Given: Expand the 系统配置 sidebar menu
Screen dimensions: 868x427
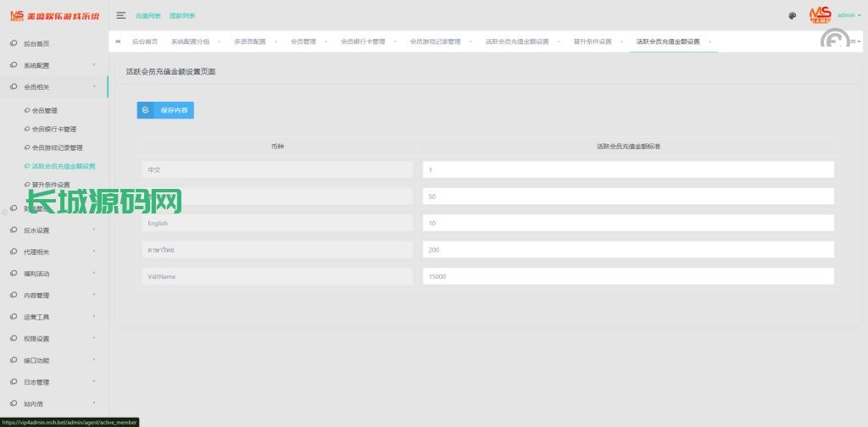Looking at the screenshot, I should [53, 65].
